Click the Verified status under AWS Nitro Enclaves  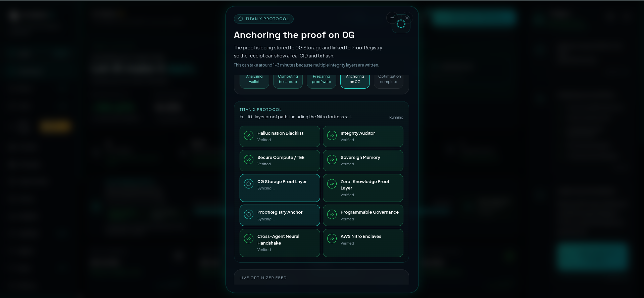[347, 243]
